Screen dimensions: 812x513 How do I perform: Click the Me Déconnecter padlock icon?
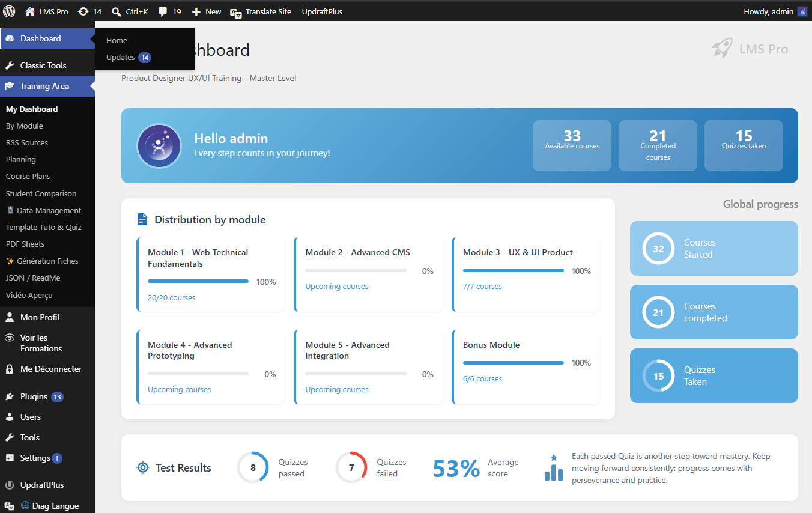10,369
